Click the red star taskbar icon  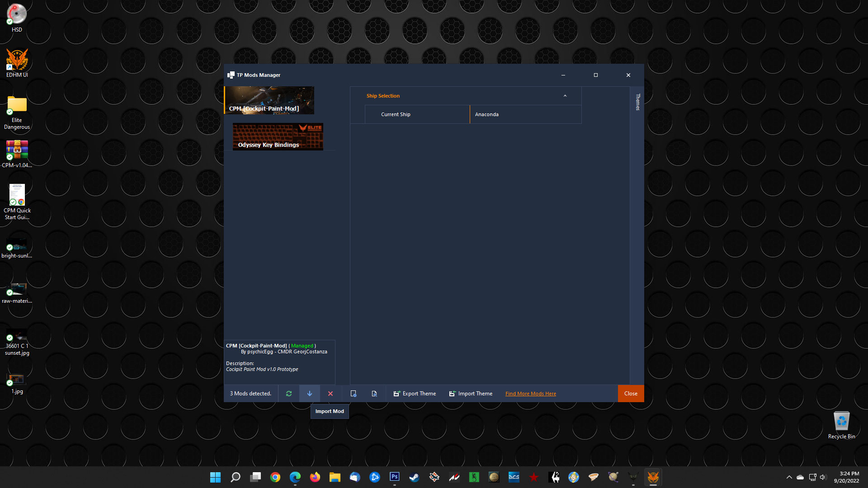(x=534, y=477)
